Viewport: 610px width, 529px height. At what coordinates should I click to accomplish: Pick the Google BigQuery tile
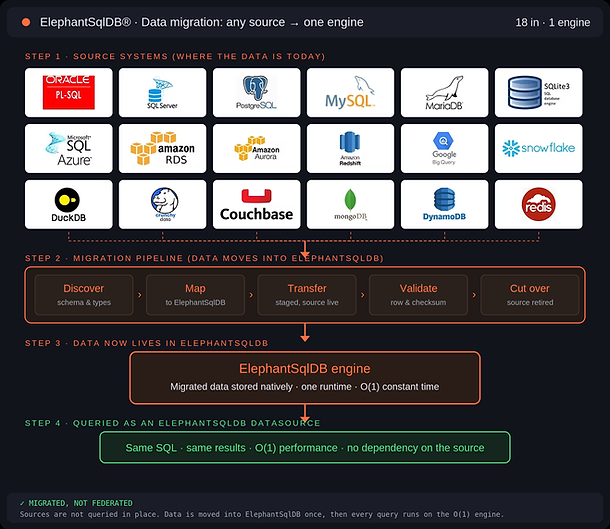[444, 149]
